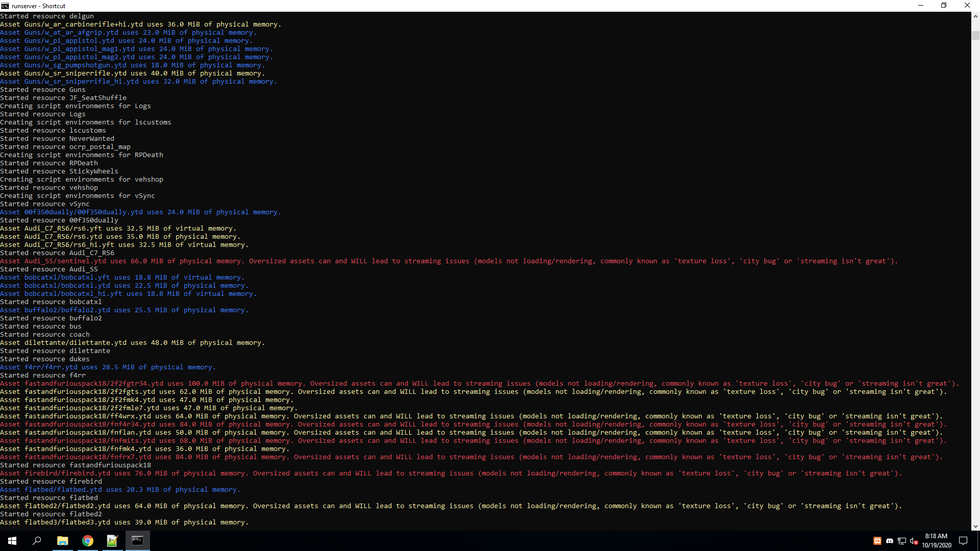Open File Explorer from the taskbar
The image size is (980, 551).
pos(62,541)
